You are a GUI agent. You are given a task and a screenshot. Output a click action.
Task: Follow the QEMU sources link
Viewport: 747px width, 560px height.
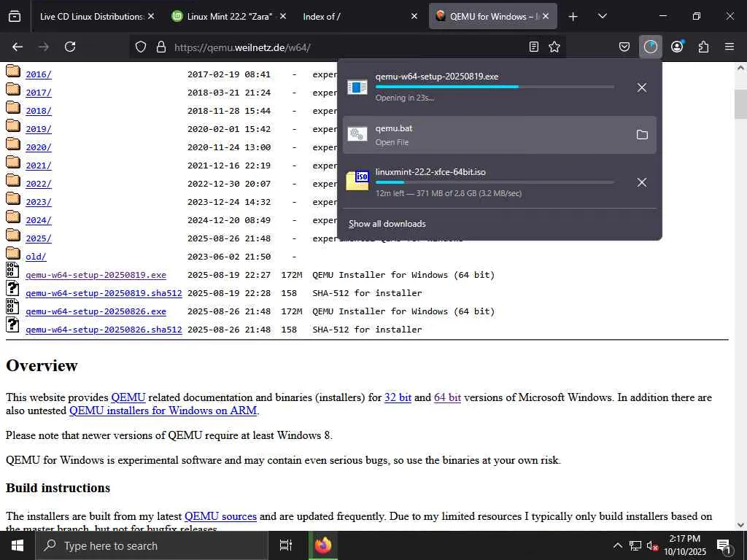(220, 516)
